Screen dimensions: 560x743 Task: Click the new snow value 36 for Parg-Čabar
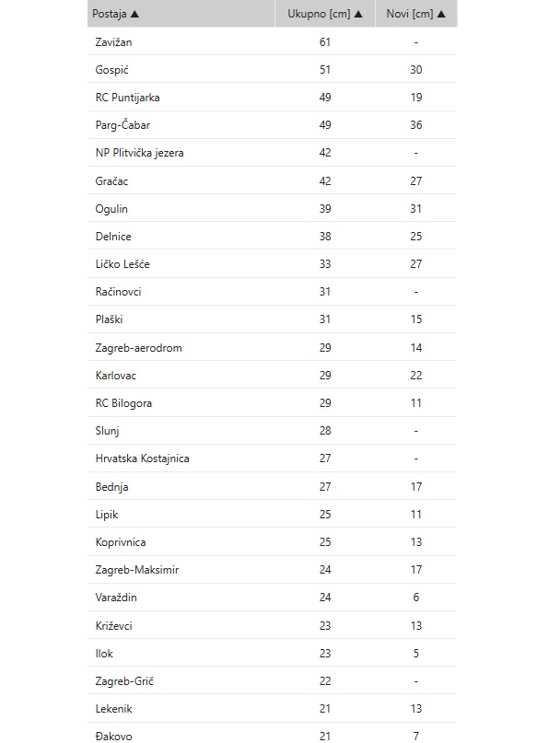coord(416,125)
